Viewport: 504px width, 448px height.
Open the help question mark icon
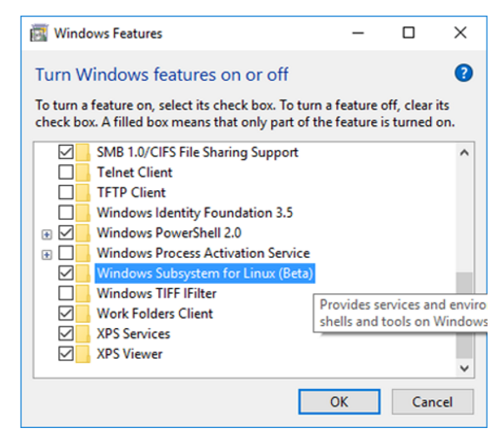pyautogui.click(x=463, y=73)
